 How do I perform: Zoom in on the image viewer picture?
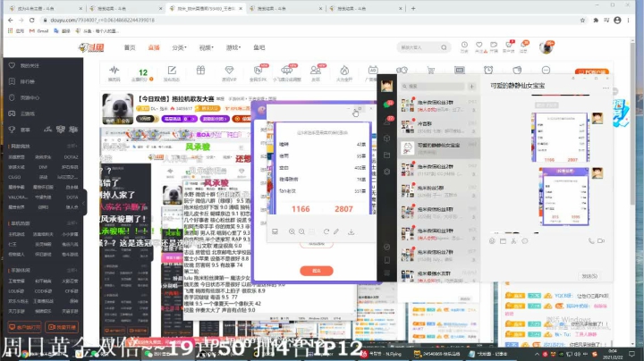pos(292,231)
